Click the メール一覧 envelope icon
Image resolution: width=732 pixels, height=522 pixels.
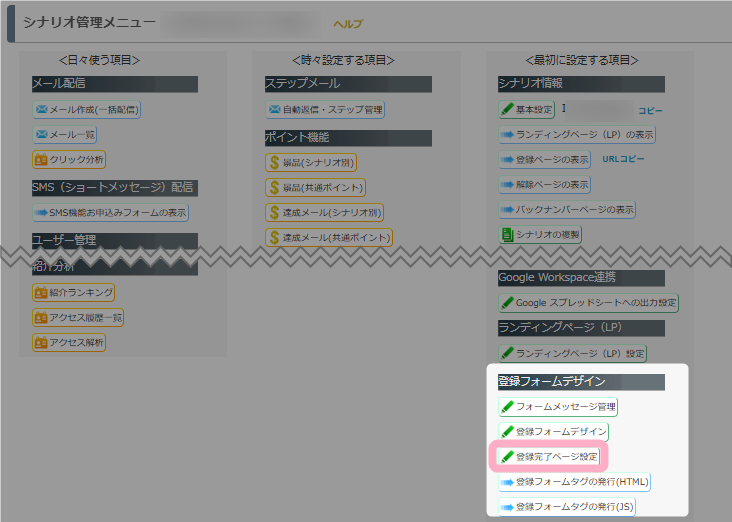click(x=42, y=134)
